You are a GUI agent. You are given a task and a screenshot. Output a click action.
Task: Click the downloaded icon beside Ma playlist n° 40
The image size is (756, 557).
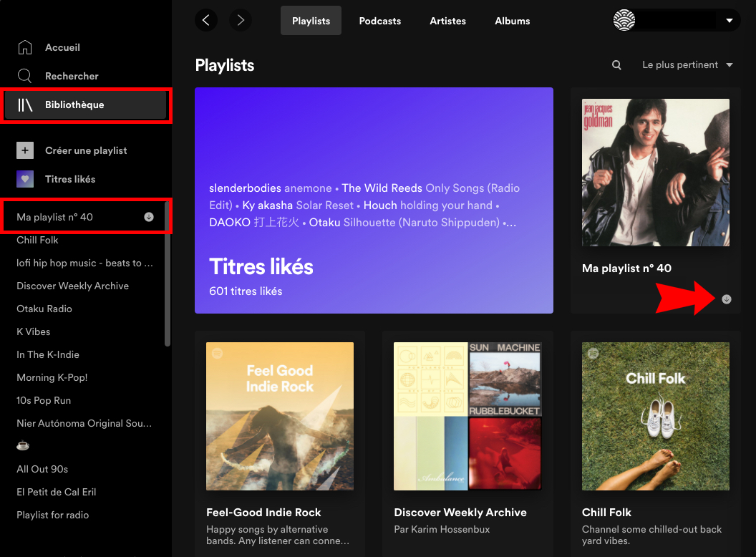(x=148, y=215)
